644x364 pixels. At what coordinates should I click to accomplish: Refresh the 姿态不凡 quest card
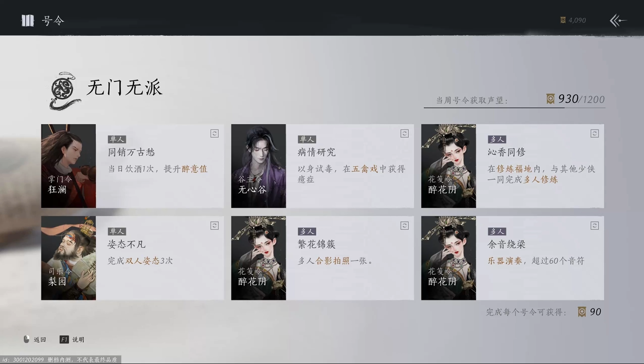tap(214, 226)
